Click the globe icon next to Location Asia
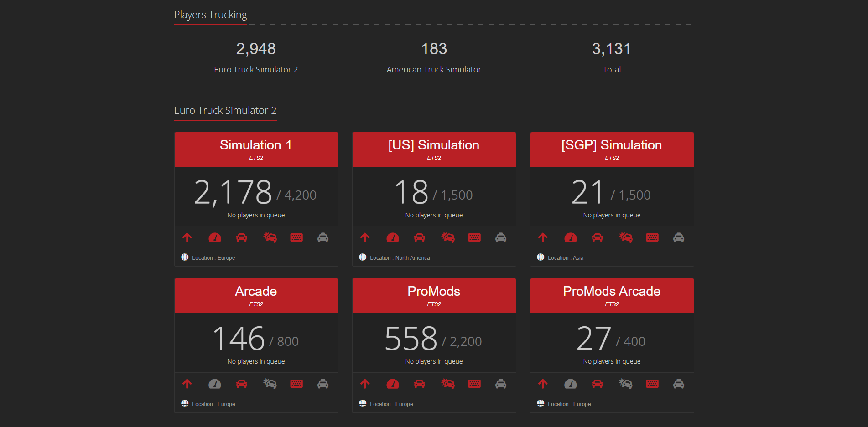Screen dimensions: 868x427 coord(541,257)
